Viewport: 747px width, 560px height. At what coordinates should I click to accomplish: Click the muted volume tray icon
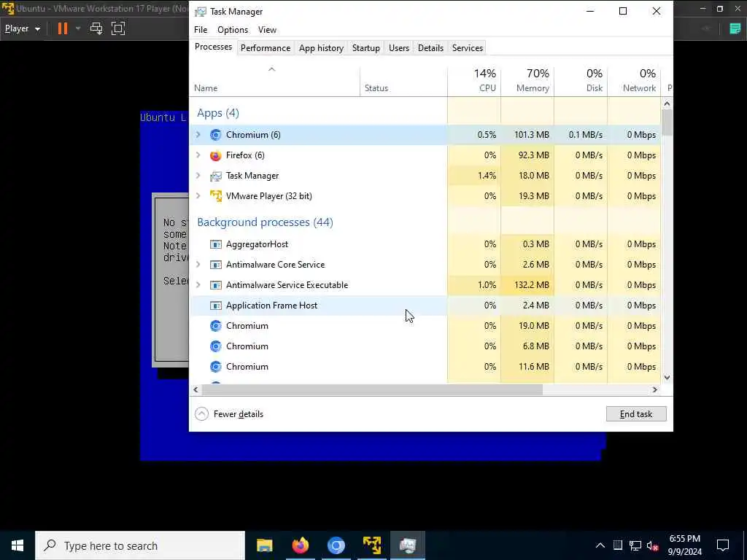(653, 545)
